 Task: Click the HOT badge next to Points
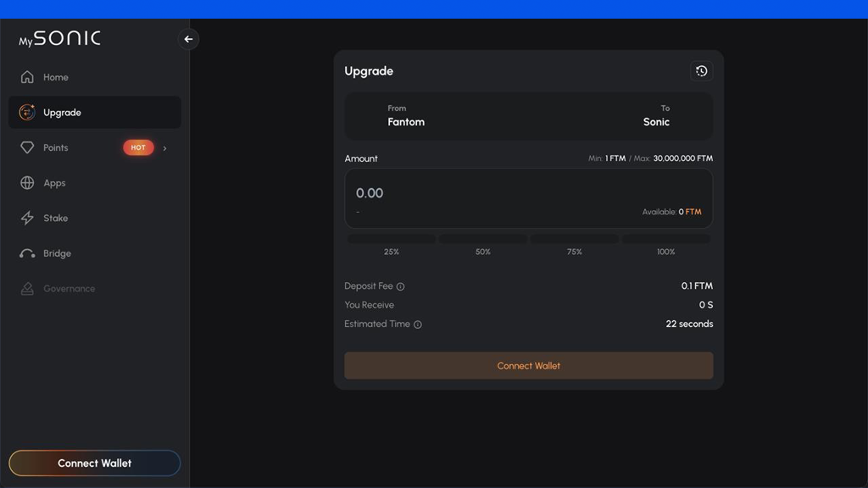tap(138, 147)
